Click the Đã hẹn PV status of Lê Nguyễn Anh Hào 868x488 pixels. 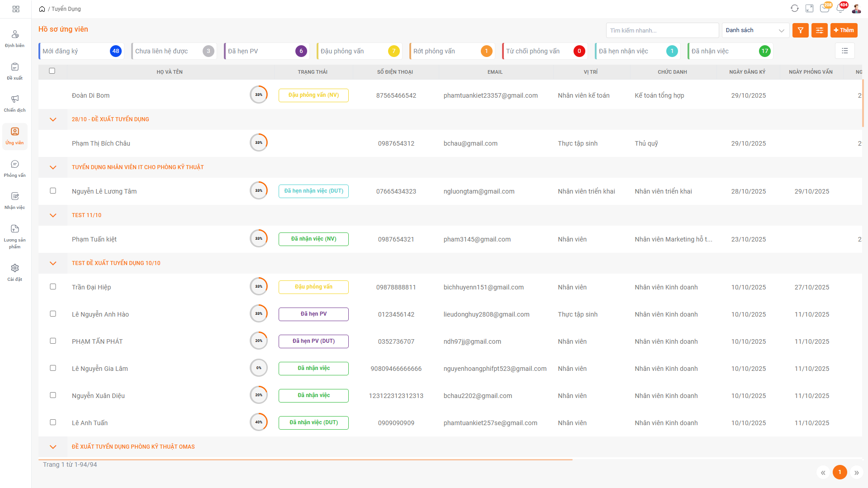tap(313, 314)
